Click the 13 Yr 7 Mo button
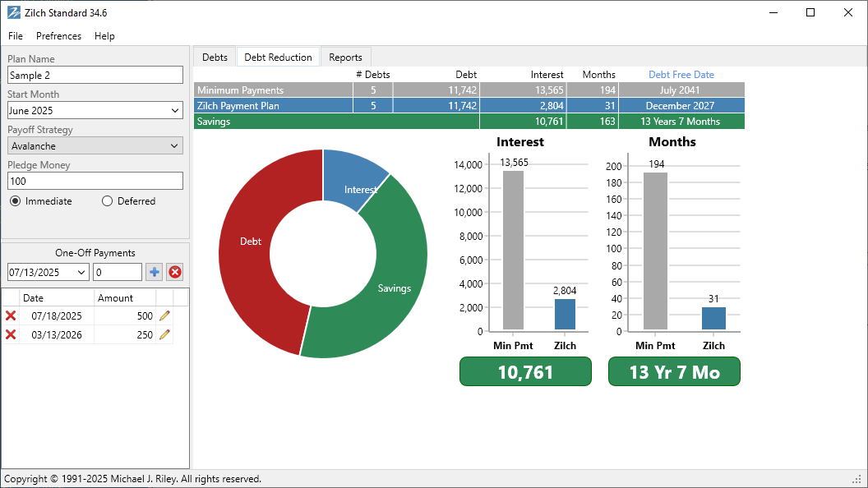 [x=674, y=371]
